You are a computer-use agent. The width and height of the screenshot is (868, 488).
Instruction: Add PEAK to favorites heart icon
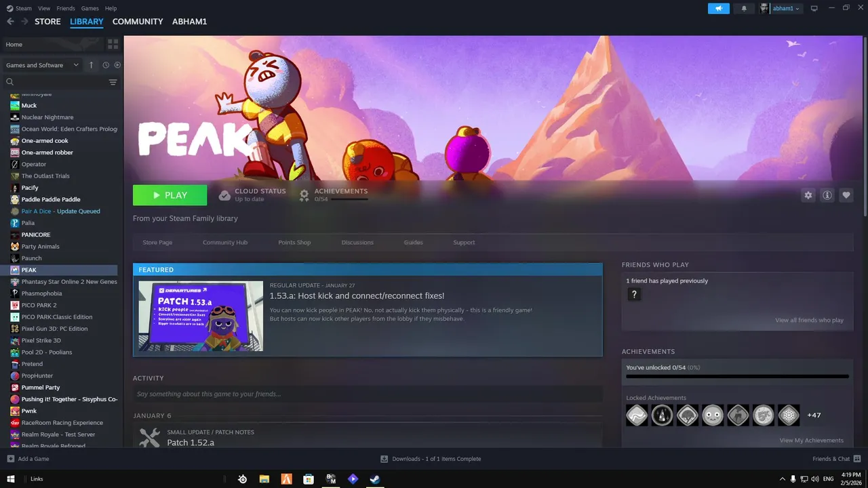(846, 195)
